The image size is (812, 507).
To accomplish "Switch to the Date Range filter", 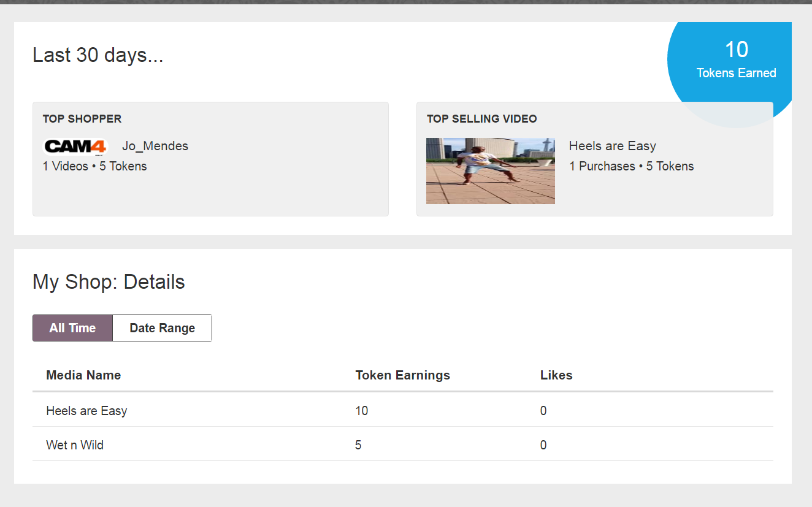I will pyautogui.click(x=162, y=328).
